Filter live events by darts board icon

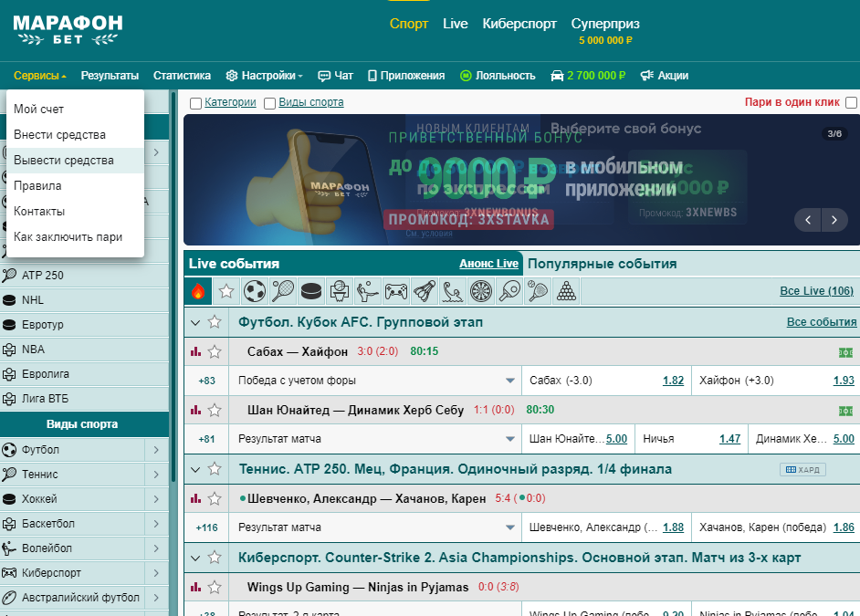[481, 291]
